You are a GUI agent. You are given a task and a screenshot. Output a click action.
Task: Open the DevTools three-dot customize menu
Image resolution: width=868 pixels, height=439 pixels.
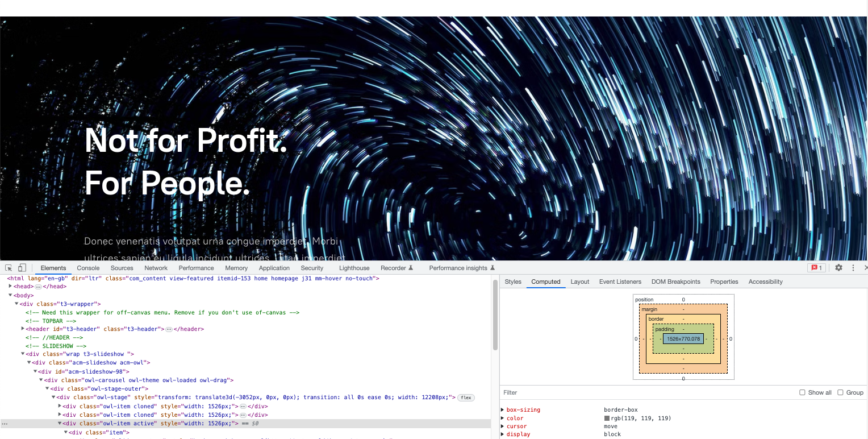853,268
